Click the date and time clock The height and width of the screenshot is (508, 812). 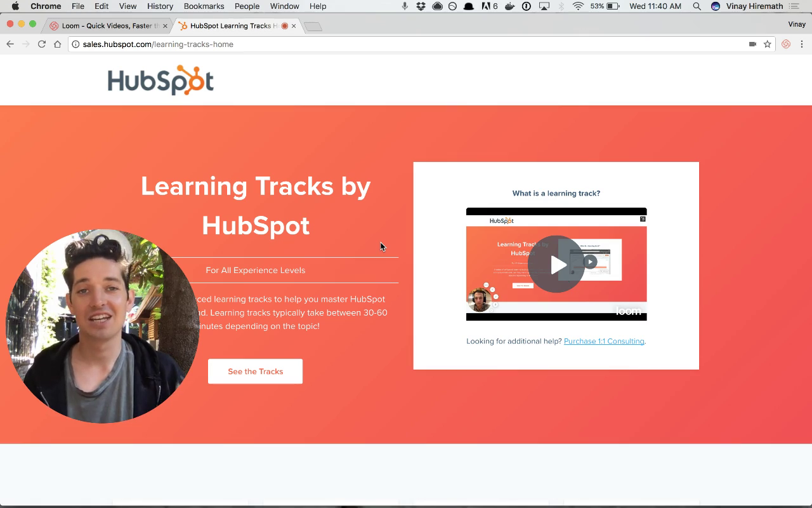point(655,6)
